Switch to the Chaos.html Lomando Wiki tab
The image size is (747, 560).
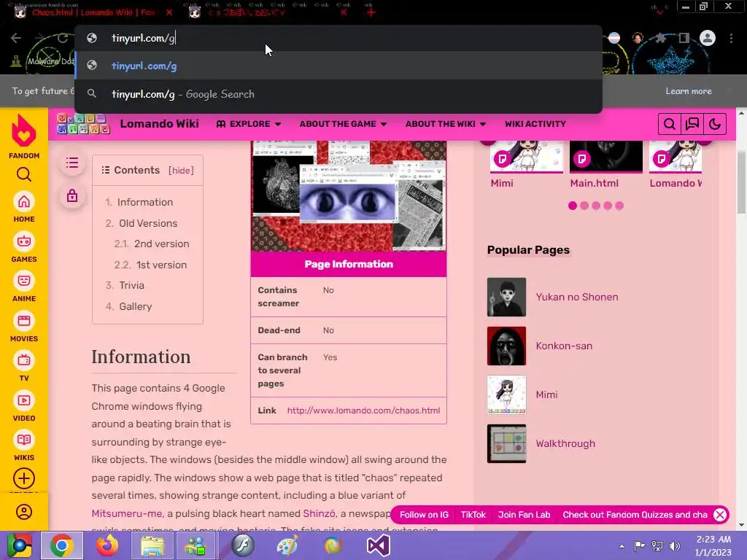[93, 13]
